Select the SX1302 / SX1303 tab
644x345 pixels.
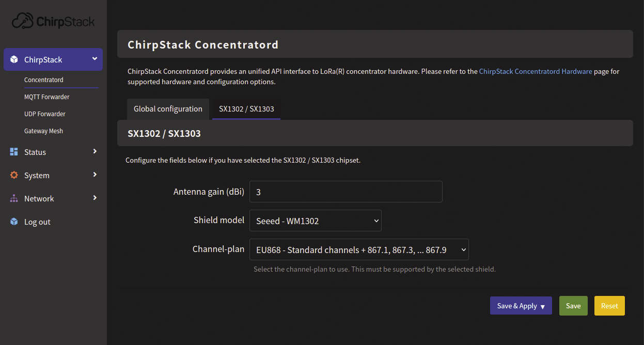(x=246, y=109)
